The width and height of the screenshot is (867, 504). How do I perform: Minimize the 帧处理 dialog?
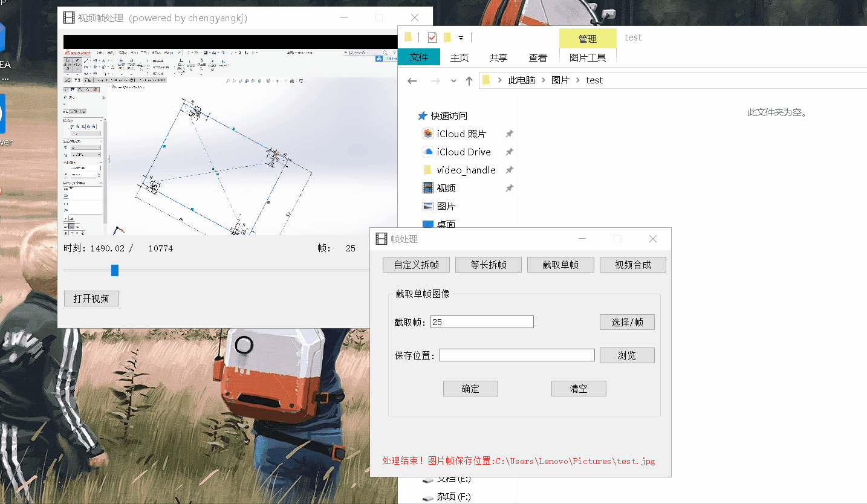click(582, 239)
